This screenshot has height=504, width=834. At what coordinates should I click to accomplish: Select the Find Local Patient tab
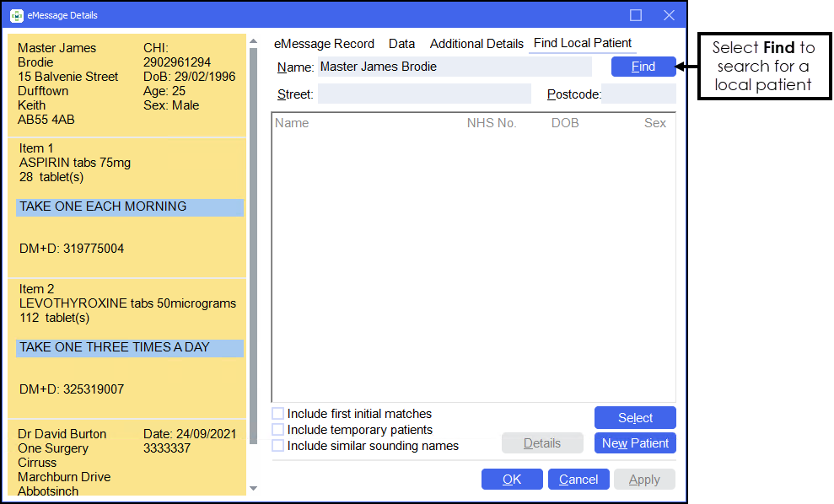coord(582,44)
